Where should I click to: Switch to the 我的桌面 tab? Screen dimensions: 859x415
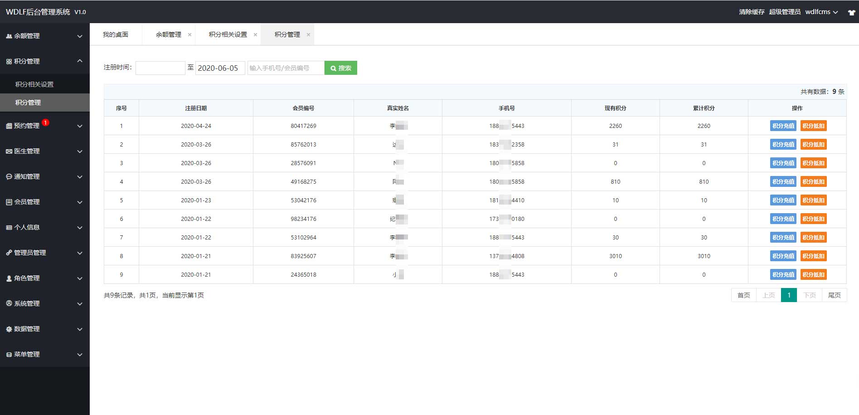click(x=116, y=34)
